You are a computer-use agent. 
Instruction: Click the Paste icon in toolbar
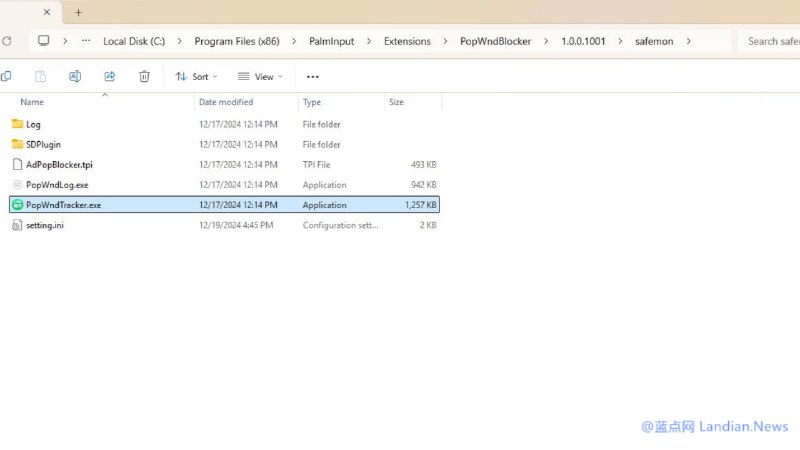(x=40, y=76)
